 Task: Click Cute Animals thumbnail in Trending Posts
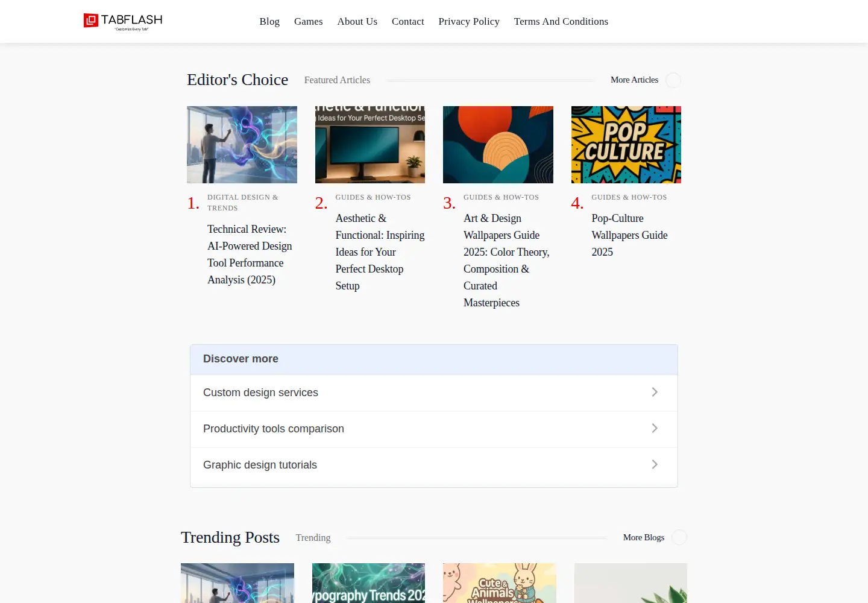[499, 583]
